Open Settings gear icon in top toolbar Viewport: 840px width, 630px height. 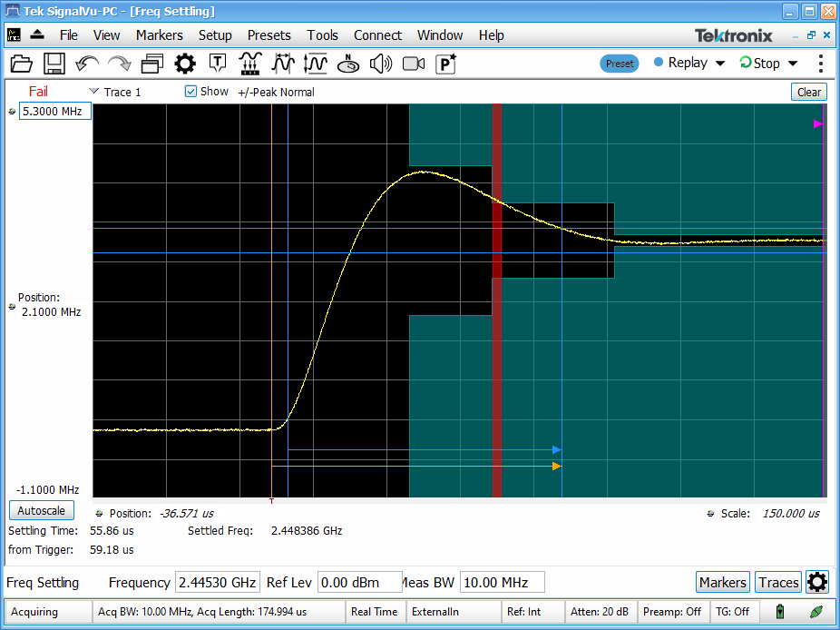(185, 64)
